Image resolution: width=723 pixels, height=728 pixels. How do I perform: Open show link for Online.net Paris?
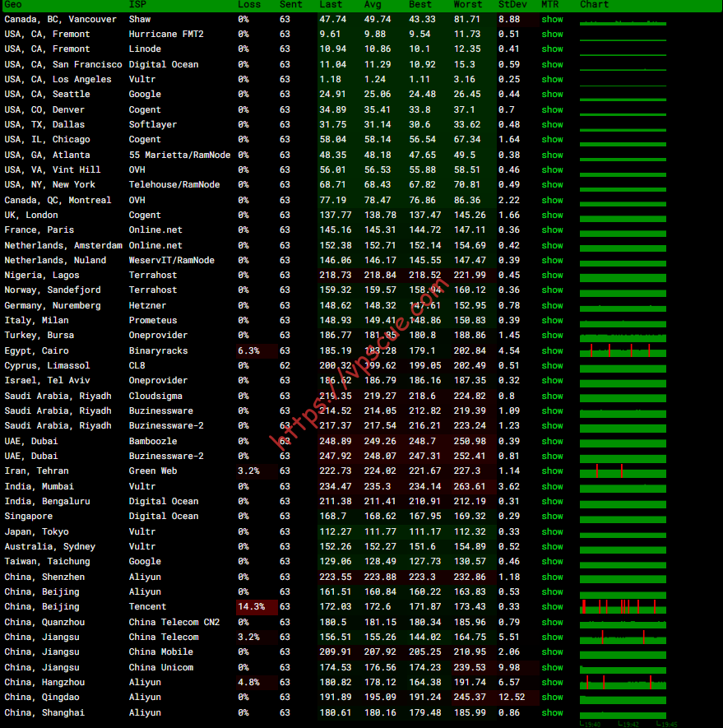coord(552,230)
